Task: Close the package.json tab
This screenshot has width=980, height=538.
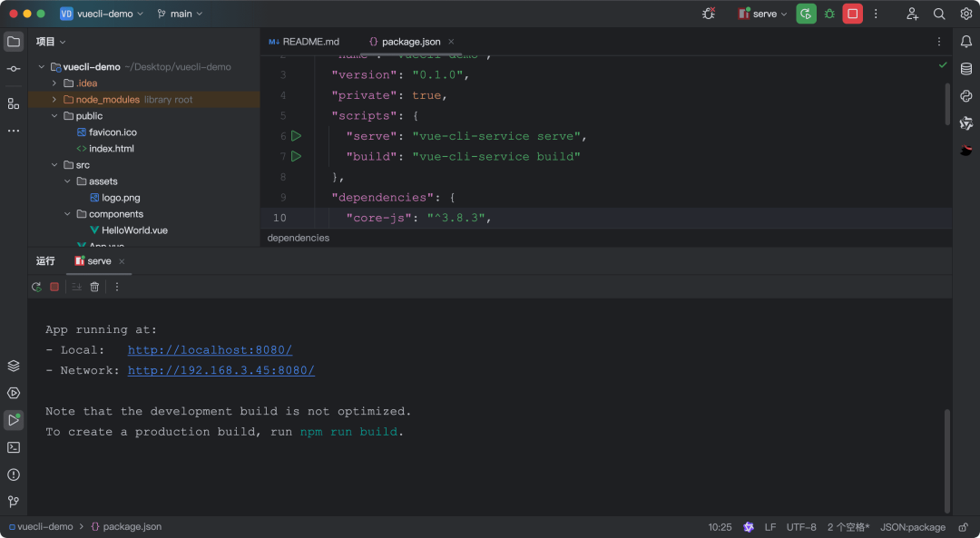Action: click(x=451, y=42)
